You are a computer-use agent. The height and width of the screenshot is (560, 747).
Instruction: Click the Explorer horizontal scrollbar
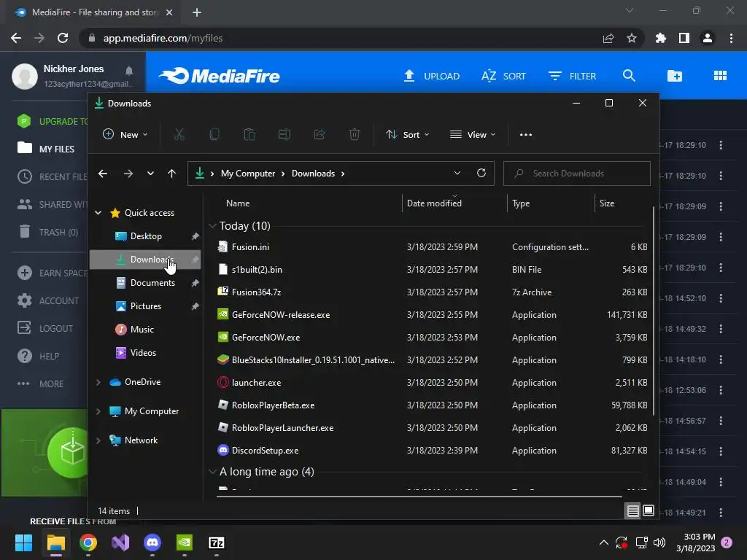(x=419, y=496)
